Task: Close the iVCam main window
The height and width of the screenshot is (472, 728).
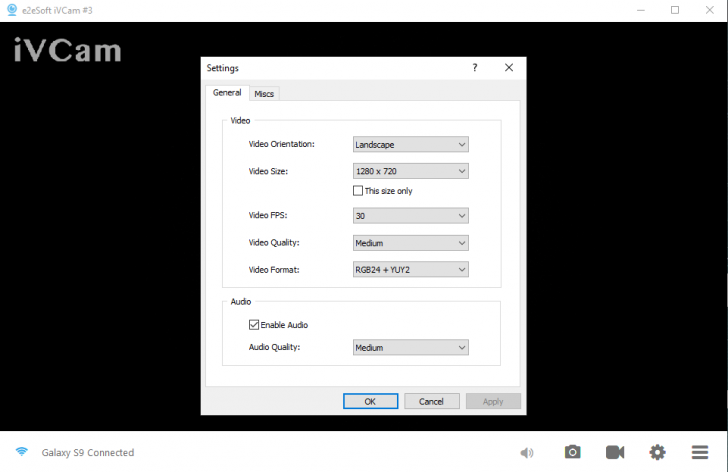Action: click(x=709, y=10)
